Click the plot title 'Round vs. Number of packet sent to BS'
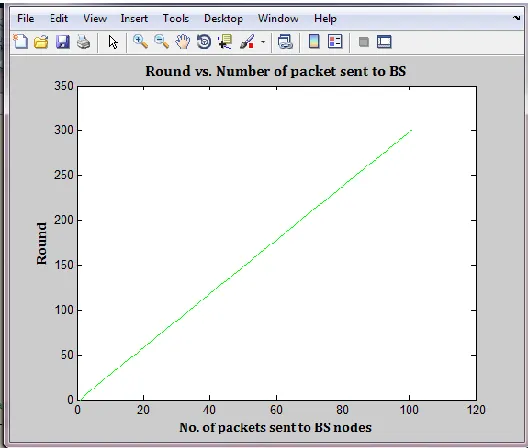The width and height of the screenshot is (530, 448). (x=275, y=71)
